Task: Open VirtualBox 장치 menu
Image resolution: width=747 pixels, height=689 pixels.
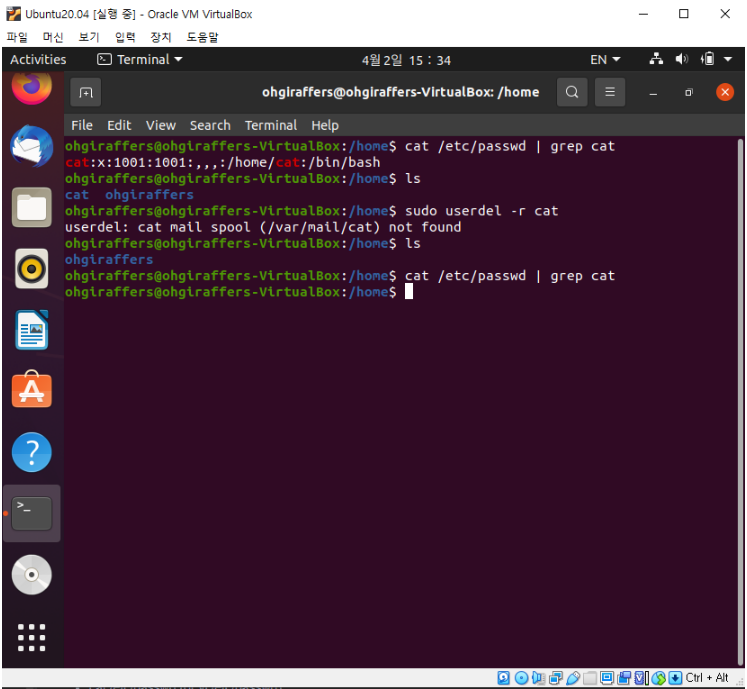Action: [x=161, y=37]
